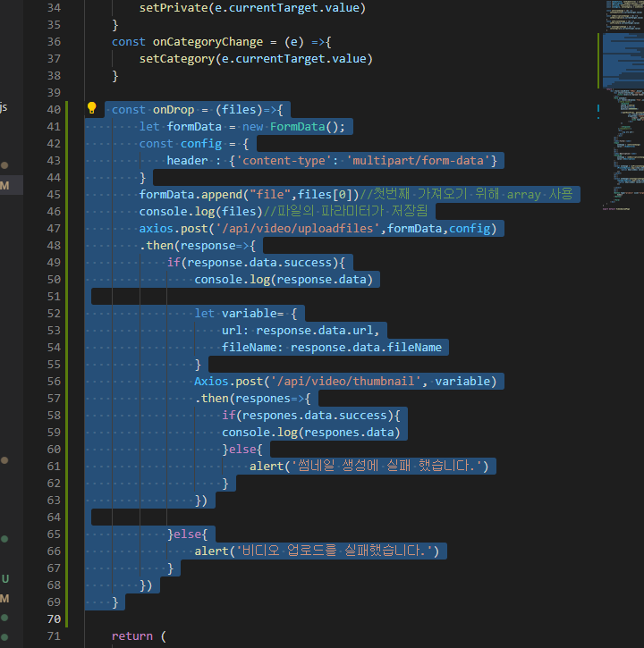Click 'formData.append' on line 45

191,194
